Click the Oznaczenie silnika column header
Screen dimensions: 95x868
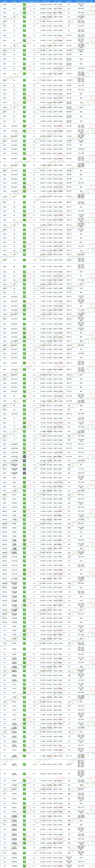pyautogui.click(x=81, y=1)
